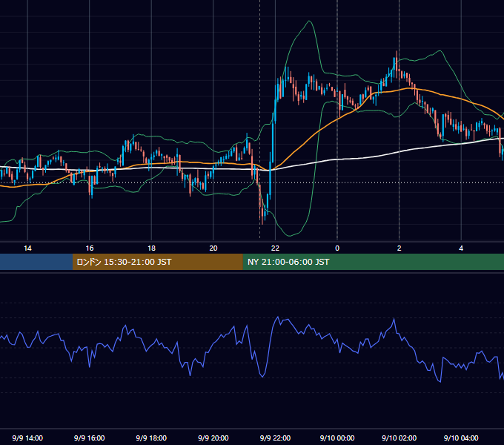Select the 18 hour label on upper axis
Image resolution: width=504 pixels, height=445 pixels.
pyautogui.click(x=151, y=248)
